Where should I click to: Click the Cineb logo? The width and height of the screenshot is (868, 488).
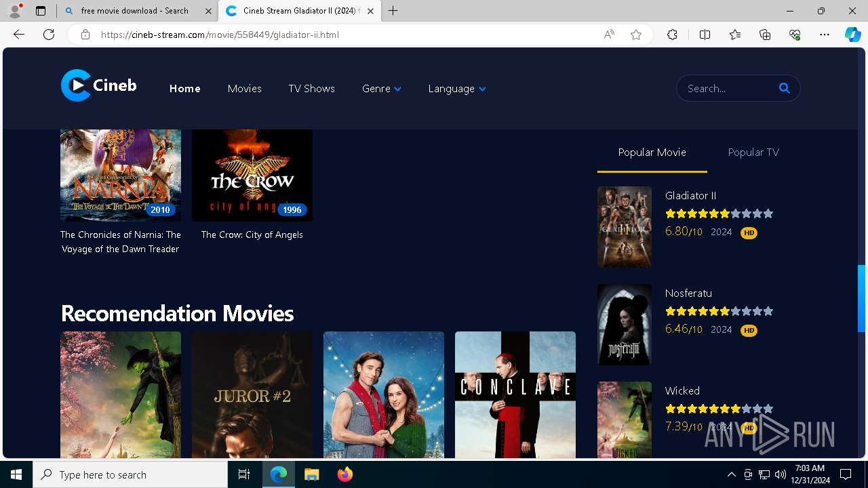tap(99, 85)
